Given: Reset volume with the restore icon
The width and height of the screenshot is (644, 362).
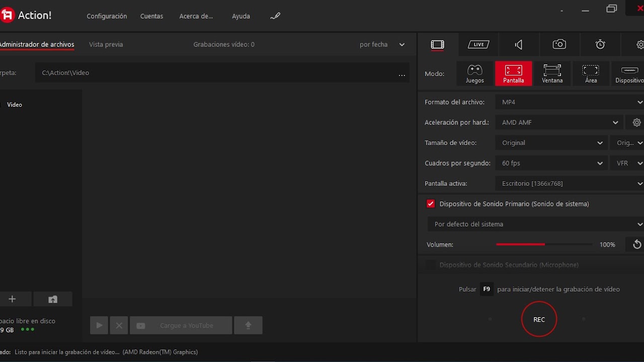Looking at the screenshot, I should [636, 245].
